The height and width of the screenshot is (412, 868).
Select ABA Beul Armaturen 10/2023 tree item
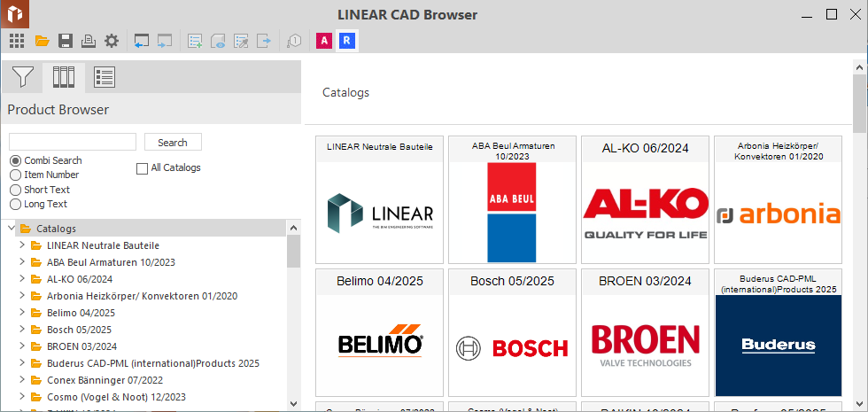click(x=111, y=262)
